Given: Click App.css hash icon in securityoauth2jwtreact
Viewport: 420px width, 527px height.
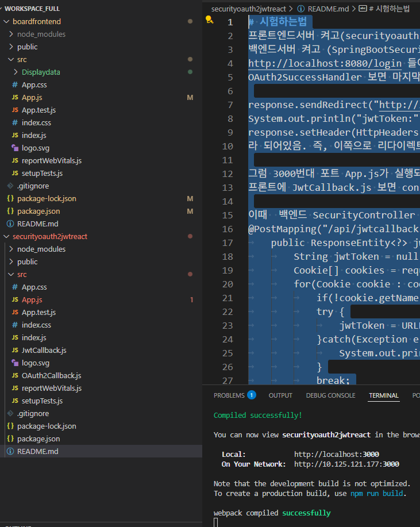Looking at the screenshot, I should (x=15, y=287).
